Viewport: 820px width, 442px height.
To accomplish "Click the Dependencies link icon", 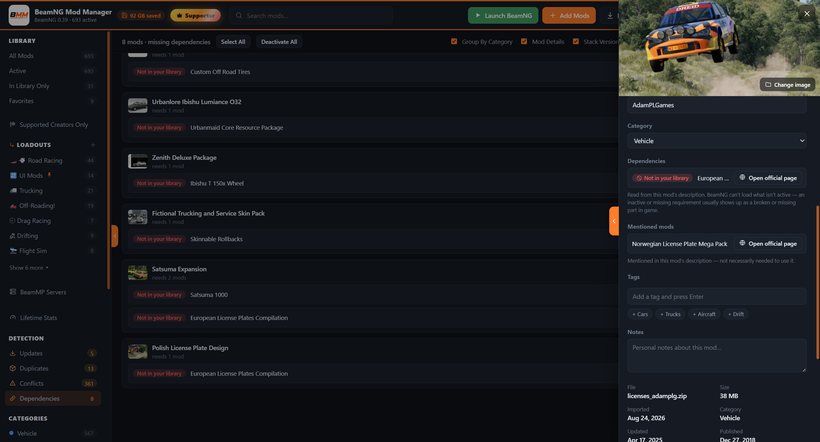I will pyautogui.click(x=13, y=399).
